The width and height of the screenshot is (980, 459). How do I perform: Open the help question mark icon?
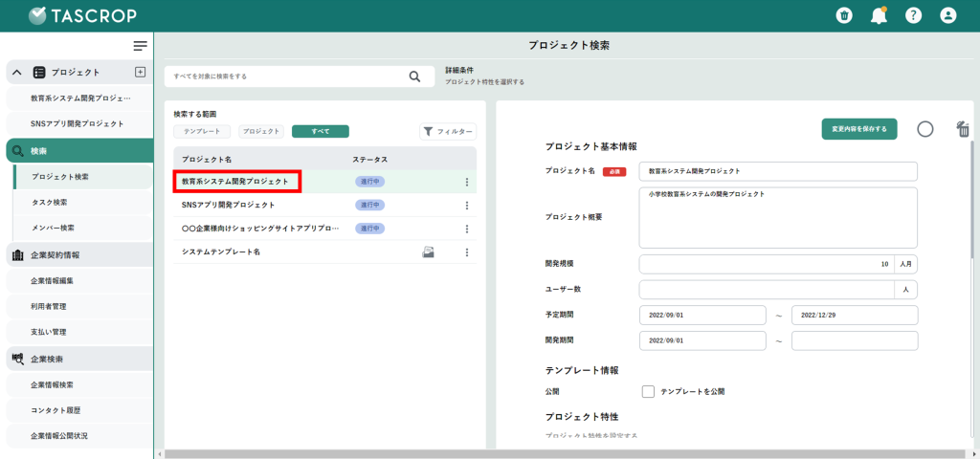pyautogui.click(x=913, y=15)
